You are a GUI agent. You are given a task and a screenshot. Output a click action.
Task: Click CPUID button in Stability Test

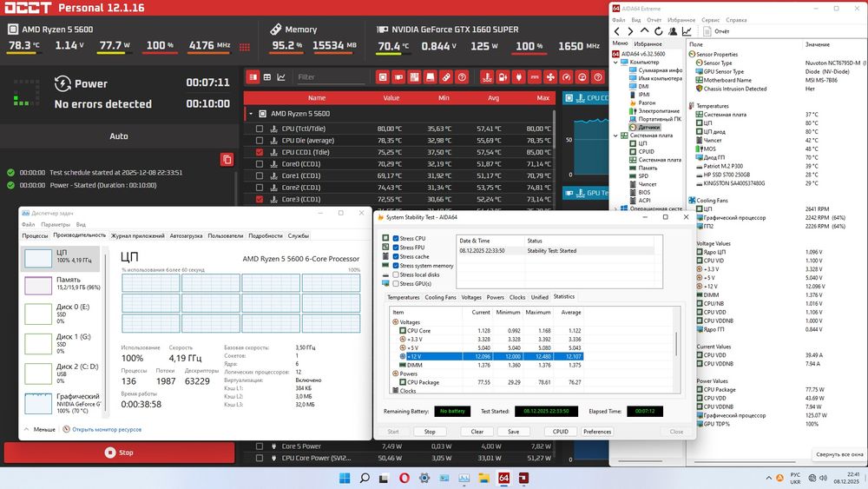(x=560, y=432)
